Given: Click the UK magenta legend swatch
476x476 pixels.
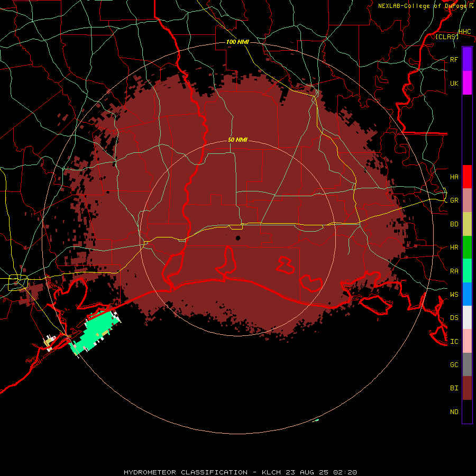Looking at the screenshot, I should 467,83.
